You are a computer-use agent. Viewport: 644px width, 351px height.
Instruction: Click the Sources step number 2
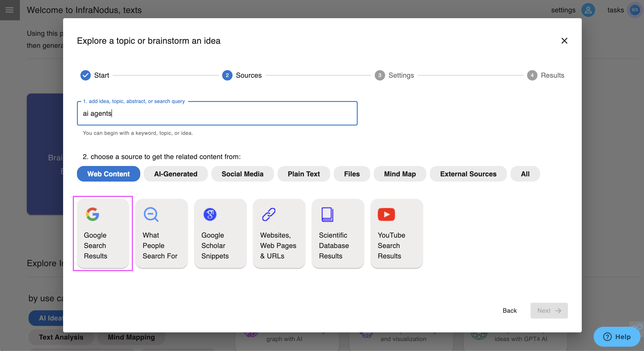227,75
